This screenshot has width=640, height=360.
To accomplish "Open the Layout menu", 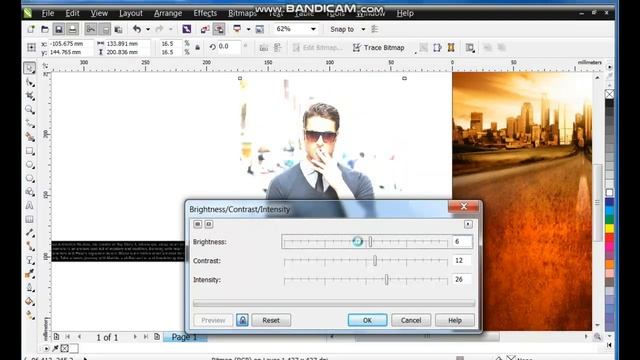I will tap(131, 13).
